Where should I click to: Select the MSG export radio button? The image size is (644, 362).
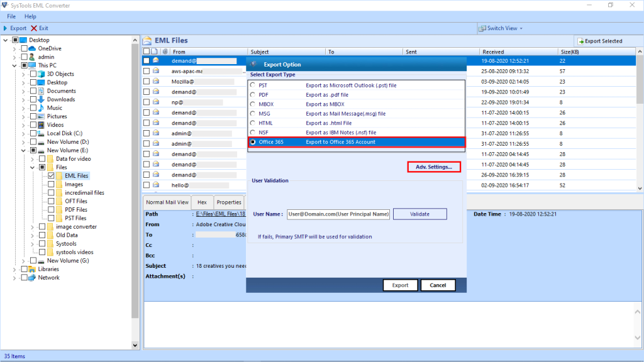click(253, 114)
